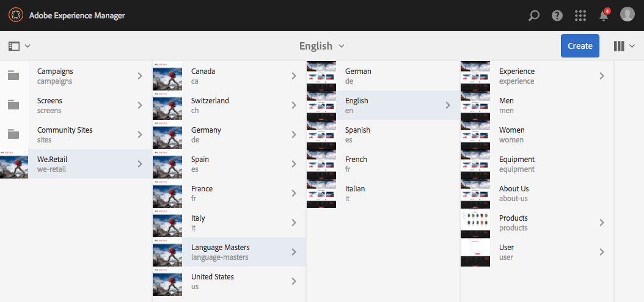Expand the Germany chevron
The width and height of the screenshot is (644, 302).
(294, 134)
